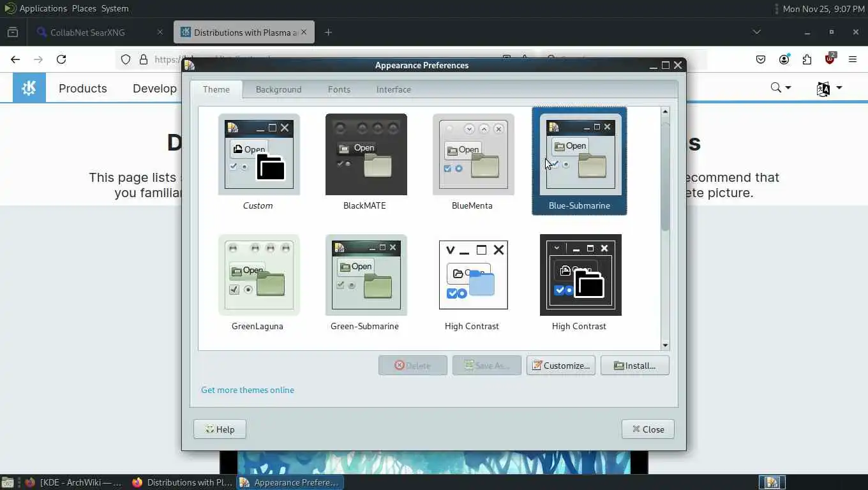Image resolution: width=868 pixels, height=490 pixels.
Task: Expand the list all tabs dropdown
Action: point(756,32)
